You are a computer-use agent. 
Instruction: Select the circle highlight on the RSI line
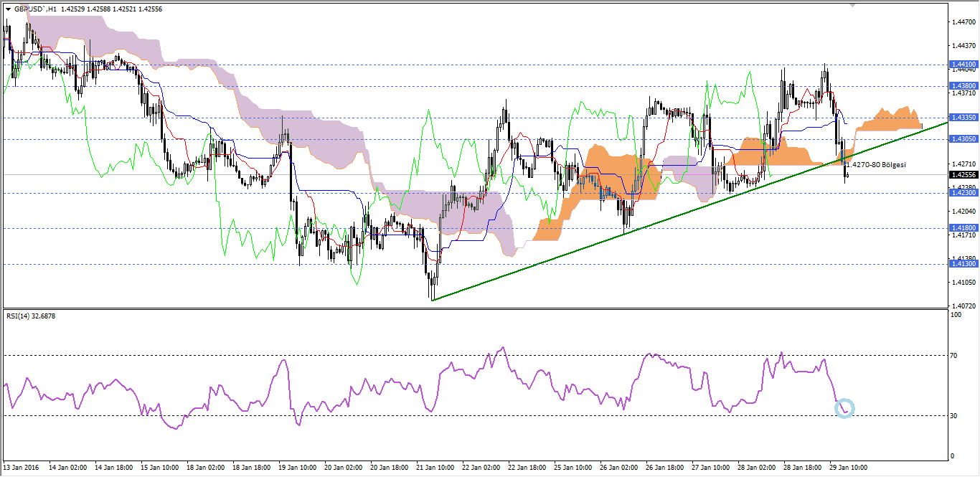click(844, 409)
